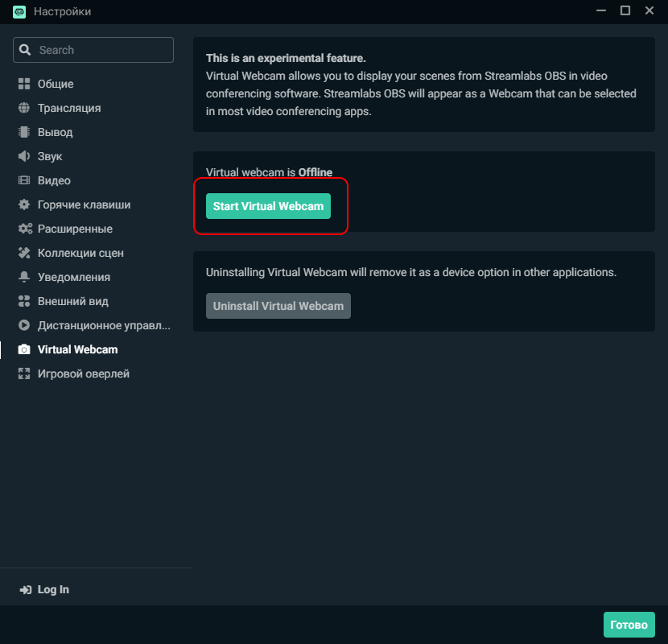The image size is (668, 644).
Task: Minimize the Настройки window
Action: point(601,10)
